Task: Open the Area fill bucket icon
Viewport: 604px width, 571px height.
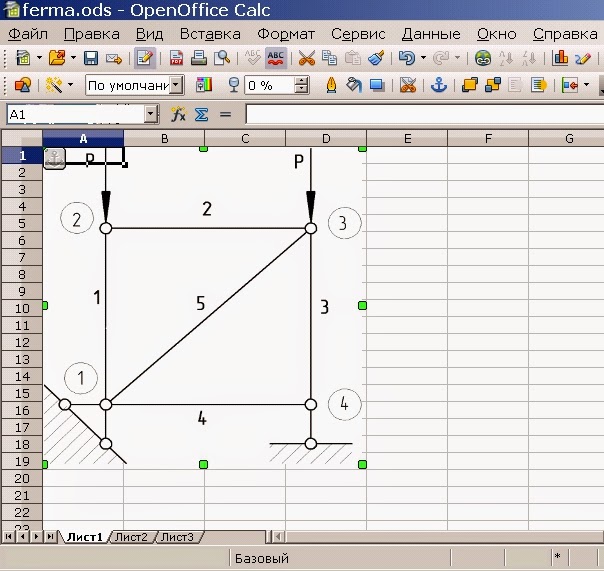Action: [x=354, y=85]
